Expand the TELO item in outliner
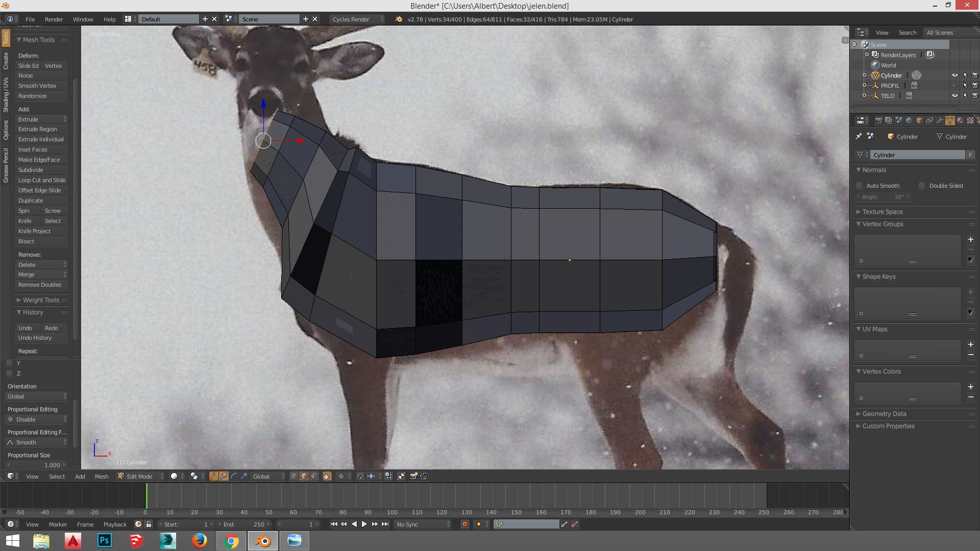Image resolution: width=980 pixels, height=551 pixels. pos(864,95)
